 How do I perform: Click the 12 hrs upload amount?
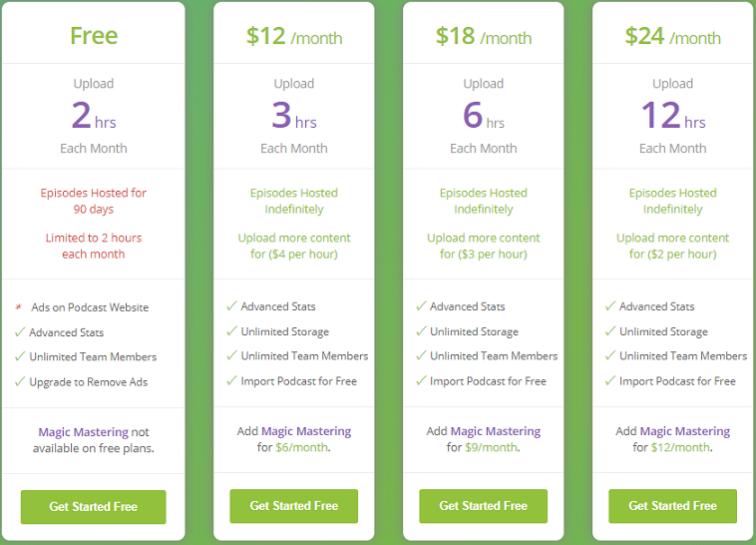pos(673,116)
